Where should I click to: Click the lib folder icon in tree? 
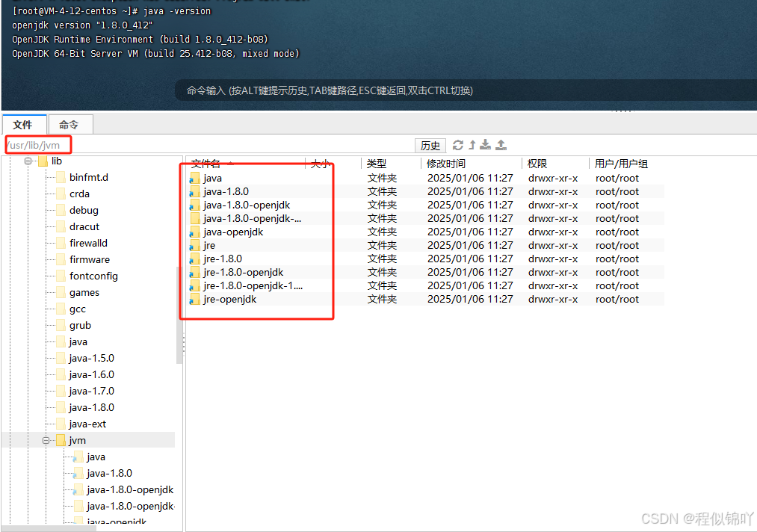43,161
